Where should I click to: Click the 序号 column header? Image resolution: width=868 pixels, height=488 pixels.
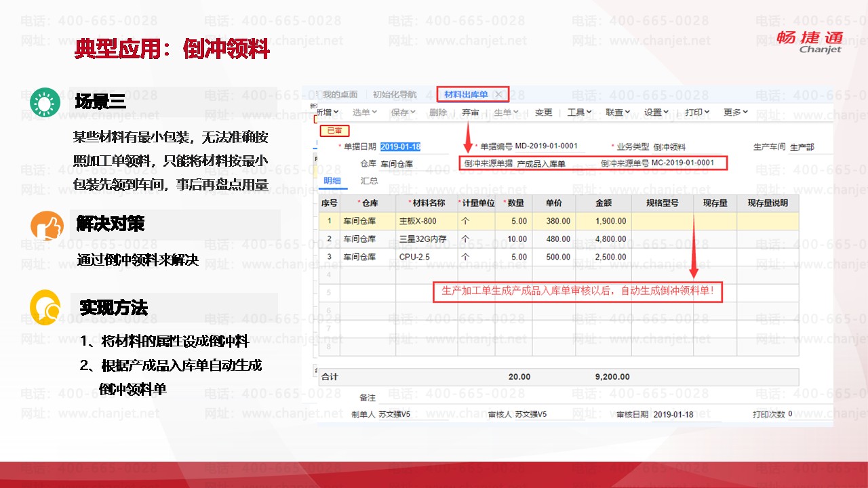(330, 203)
